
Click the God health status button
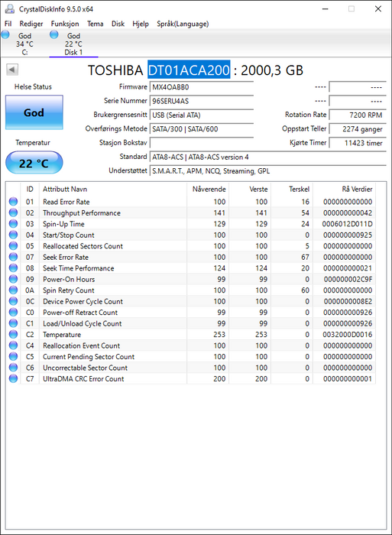tap(34, 112)
